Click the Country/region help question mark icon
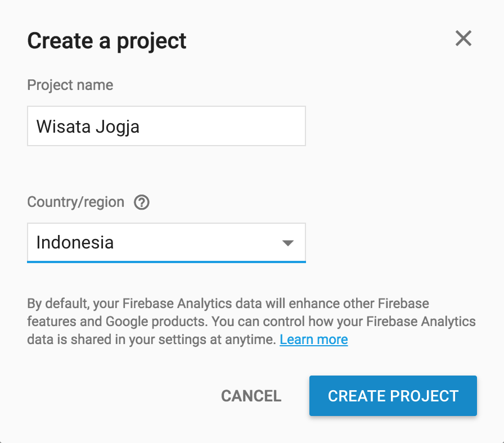This screenshot has width=504, height=443. pos(141,202)
